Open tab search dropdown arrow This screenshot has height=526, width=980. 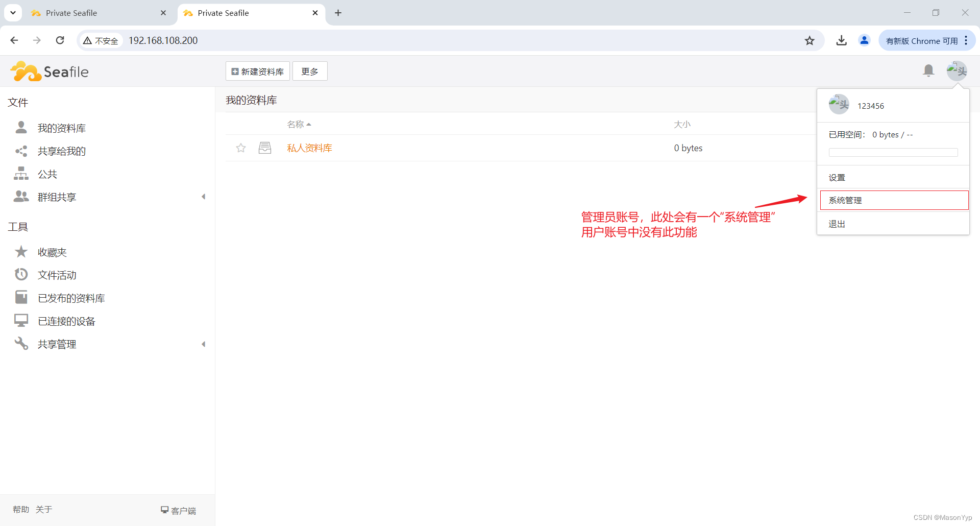(13, 13)
